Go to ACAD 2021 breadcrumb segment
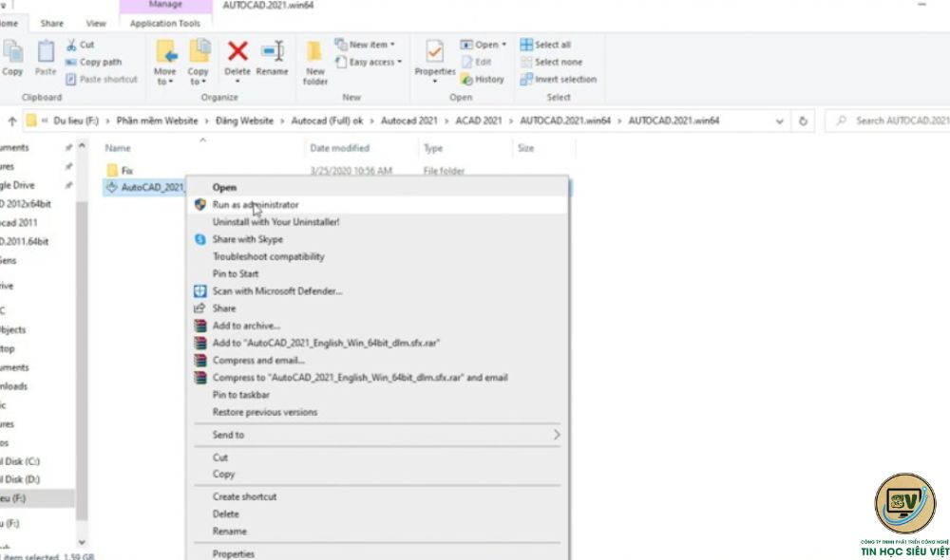The height and width of the screenshot is (560, 950). (479, 121)
